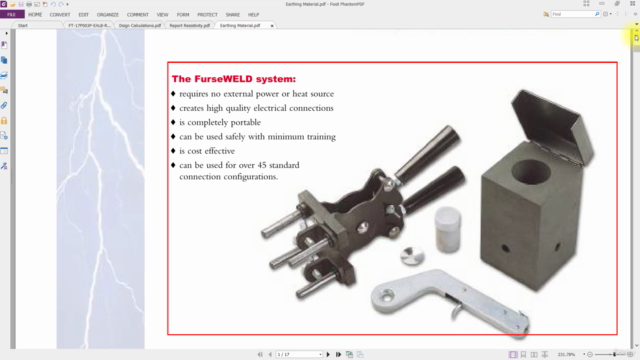Screen dimensions: 640x360
Task: Go to previous search result arrow
Action: pyautogui.click(x=617, y=14)
